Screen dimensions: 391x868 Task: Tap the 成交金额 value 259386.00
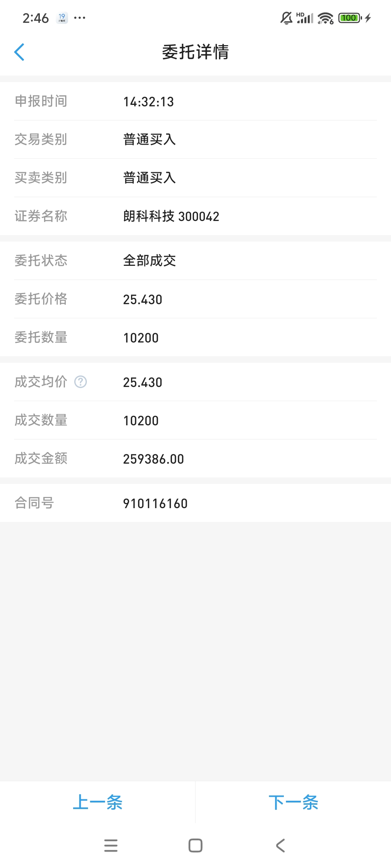(154, 459)
